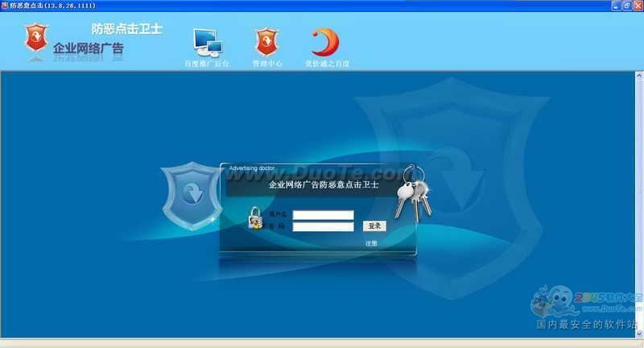The width and height of the screenshot is (644, 348).
Task: Click the 管理中心 red shield icon
Action: coord(266,42)
